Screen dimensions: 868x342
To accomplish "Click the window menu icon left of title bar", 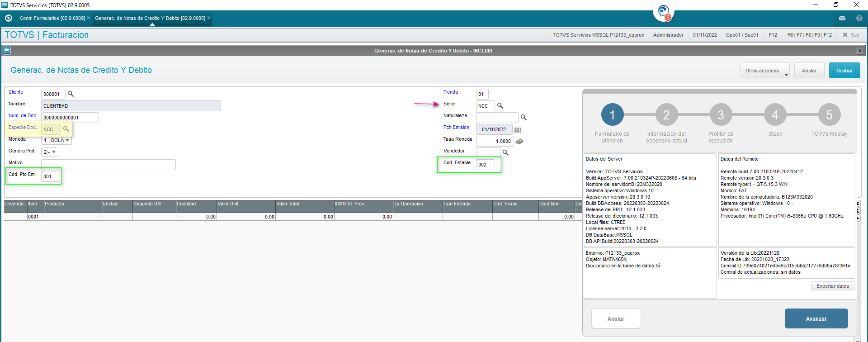I will click(7, 51).
